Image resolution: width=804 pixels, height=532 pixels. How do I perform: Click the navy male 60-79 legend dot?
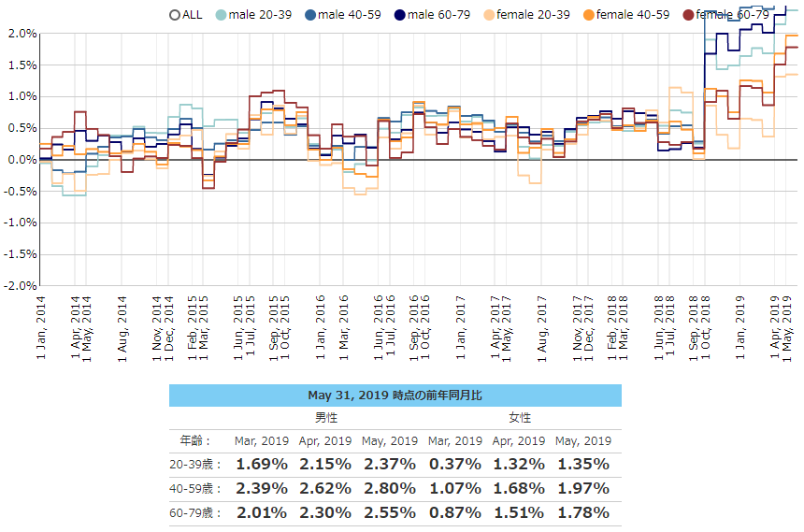pos(400,14)
